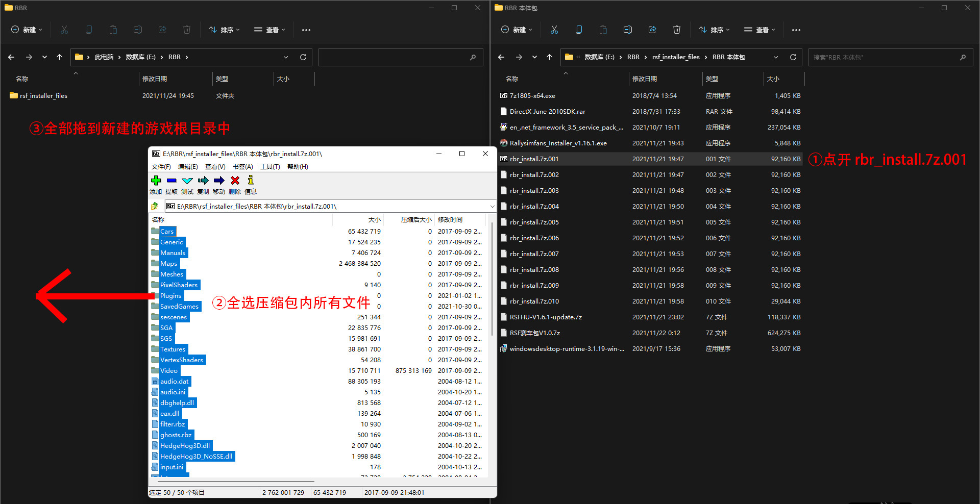Click Cut icon in RBR 本体包 window
This screenshot has width=980, height=504.
(554, 30)
